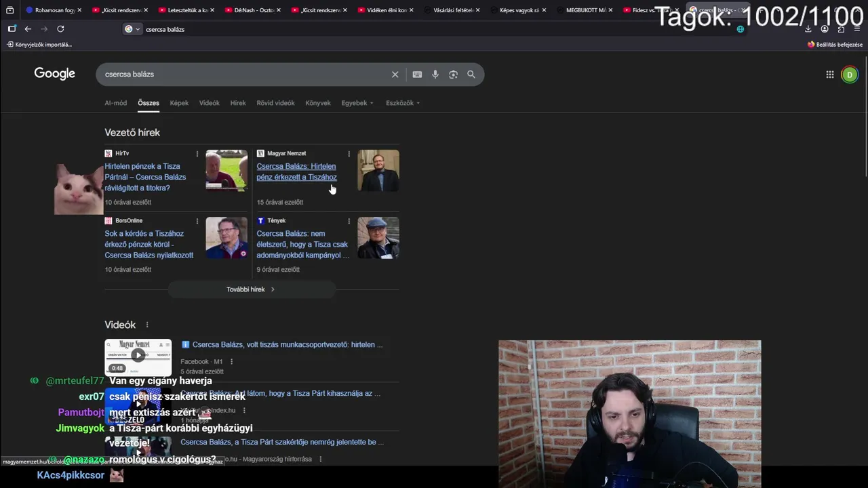Open Tények headline nem életszerű

pyautogui.click(x=302, y=244)
